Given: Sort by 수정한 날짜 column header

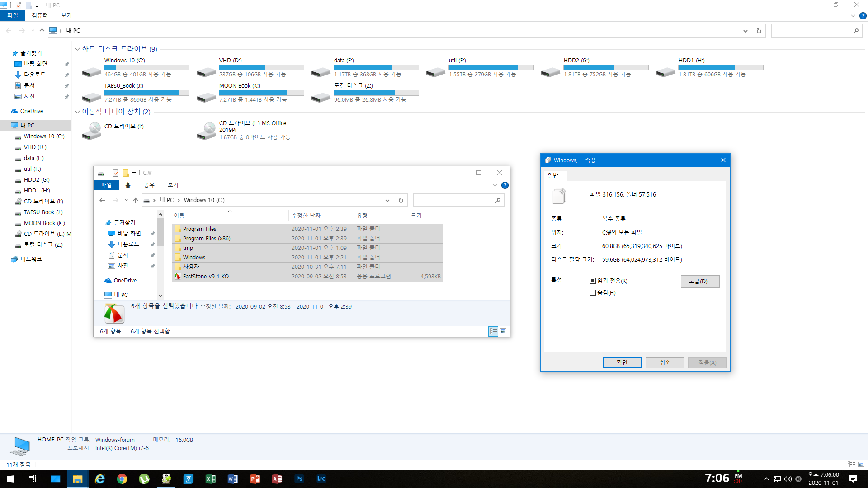Looking at the screenshot, I should click(x=321, y=216).
